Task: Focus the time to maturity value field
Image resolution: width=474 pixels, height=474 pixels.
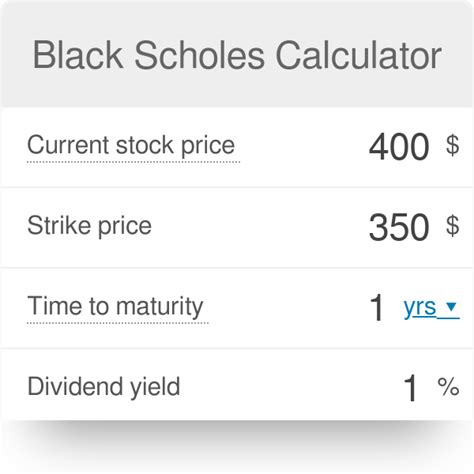Action: (377, 307)
